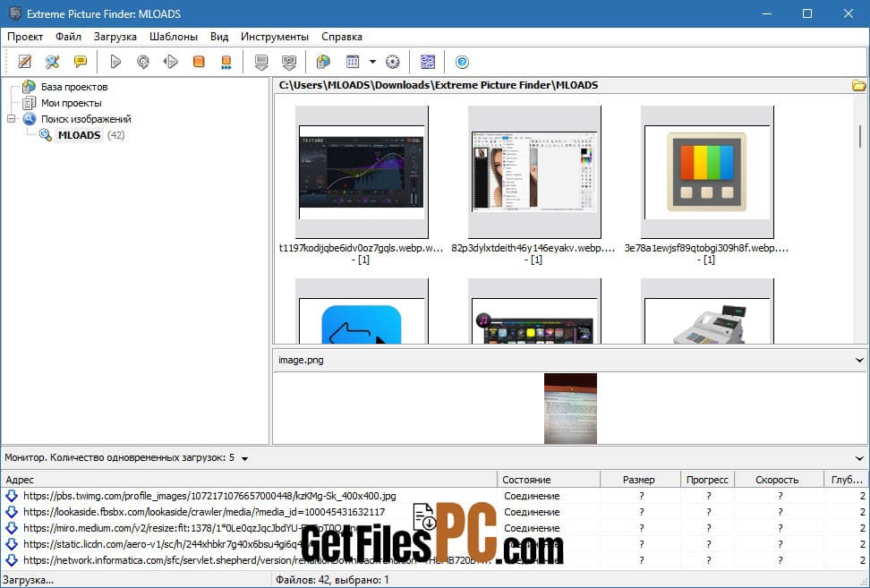Open the projects database globe toolbar icon
Screen dimensions: 870x588
pyautogui.click(x=323, y=62)
